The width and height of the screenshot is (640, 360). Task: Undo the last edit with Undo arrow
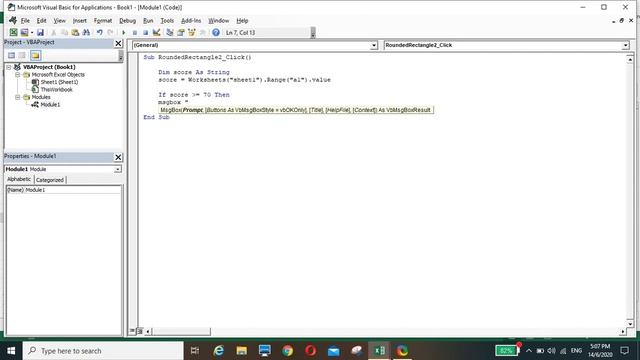click(99, 32)
